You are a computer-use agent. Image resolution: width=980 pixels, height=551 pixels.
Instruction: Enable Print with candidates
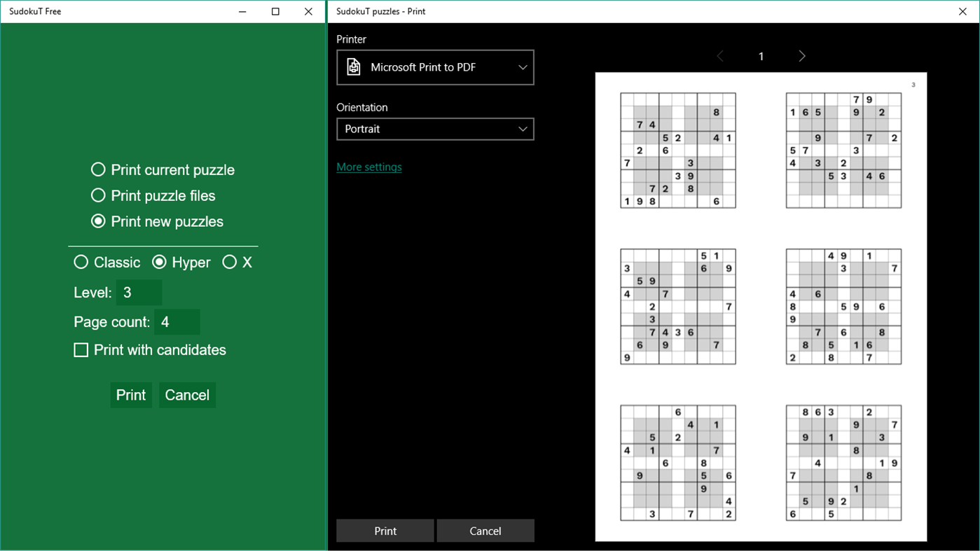click(81, 349)
